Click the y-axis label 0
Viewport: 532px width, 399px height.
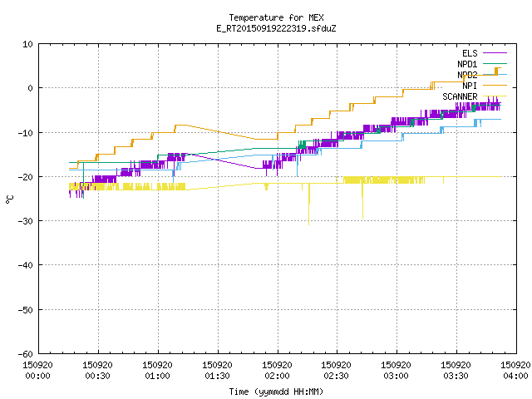[31, 88]
